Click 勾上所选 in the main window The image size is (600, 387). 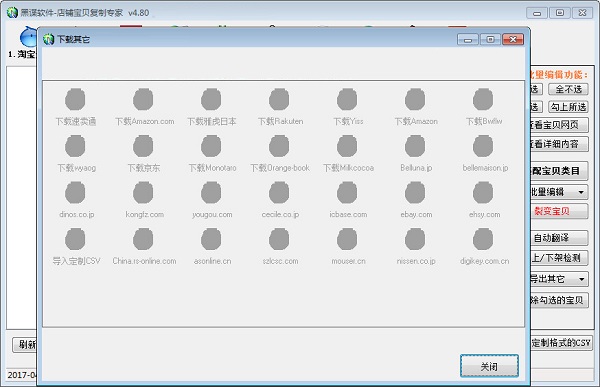(x=568, y=107)
